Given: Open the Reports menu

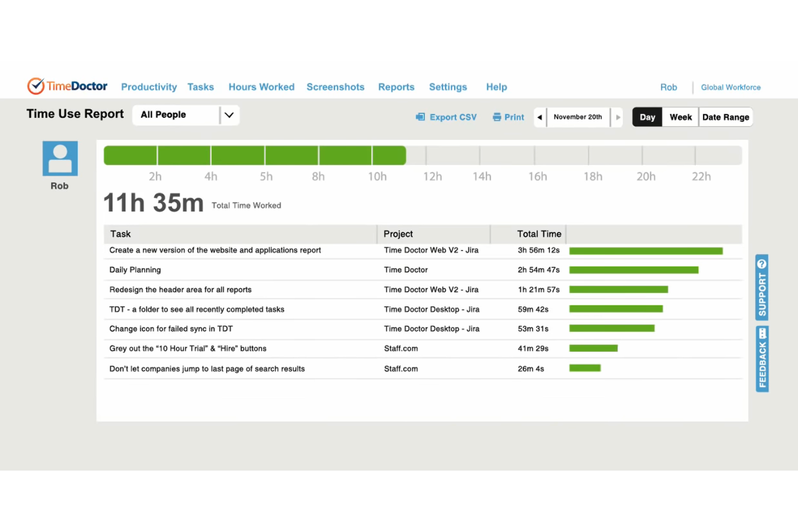Looking at the screenshot, I should 396,87.
